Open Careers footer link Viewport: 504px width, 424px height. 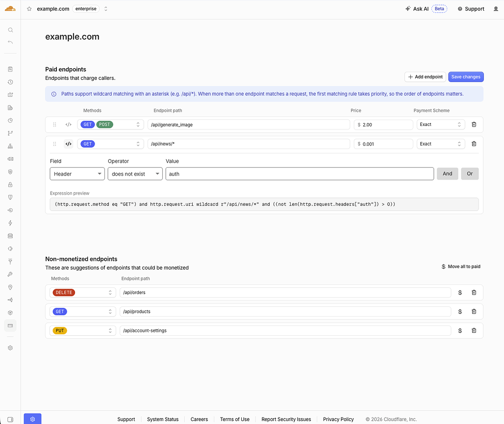[199, 419]
